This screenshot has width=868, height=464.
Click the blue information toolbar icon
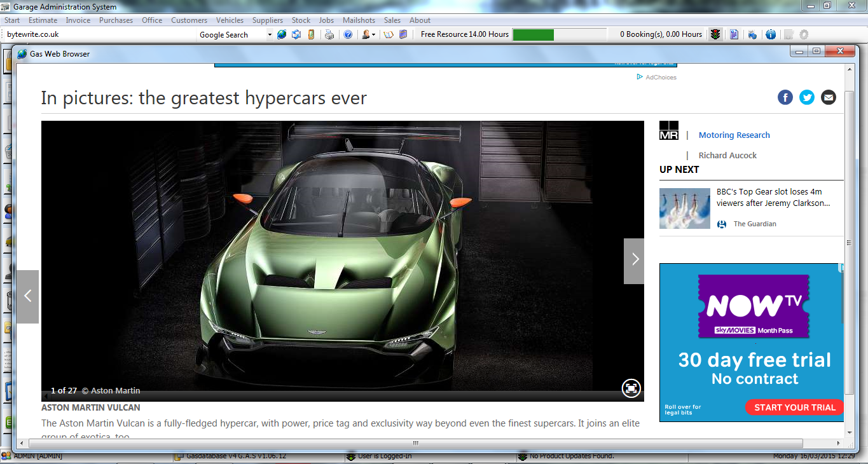pos(771,34)
